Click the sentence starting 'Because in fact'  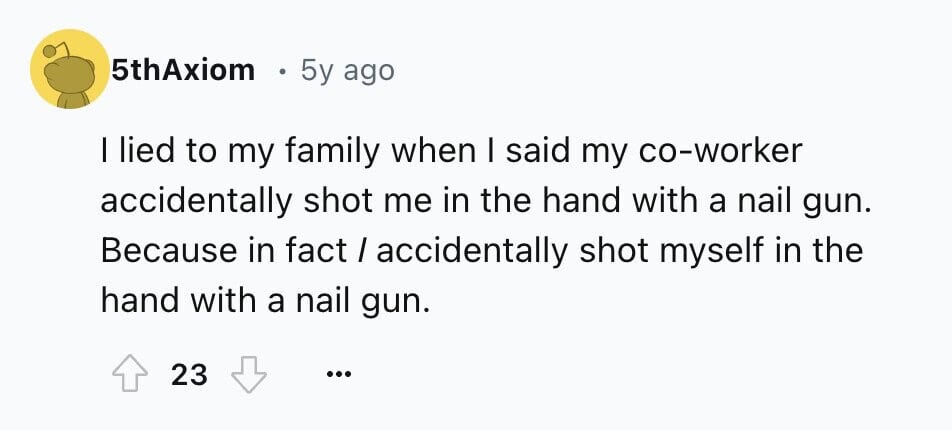(x=482, y=276)
